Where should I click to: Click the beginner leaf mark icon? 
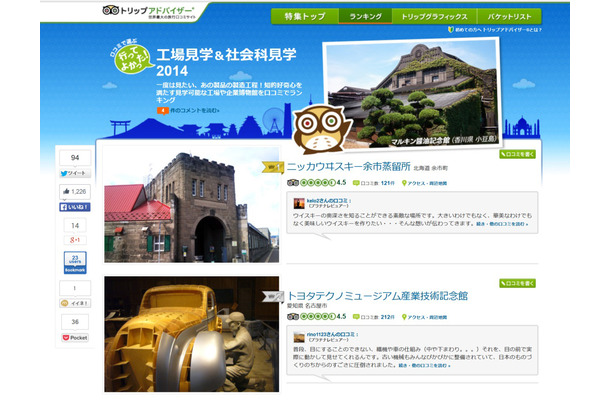[x=450, y=30]
